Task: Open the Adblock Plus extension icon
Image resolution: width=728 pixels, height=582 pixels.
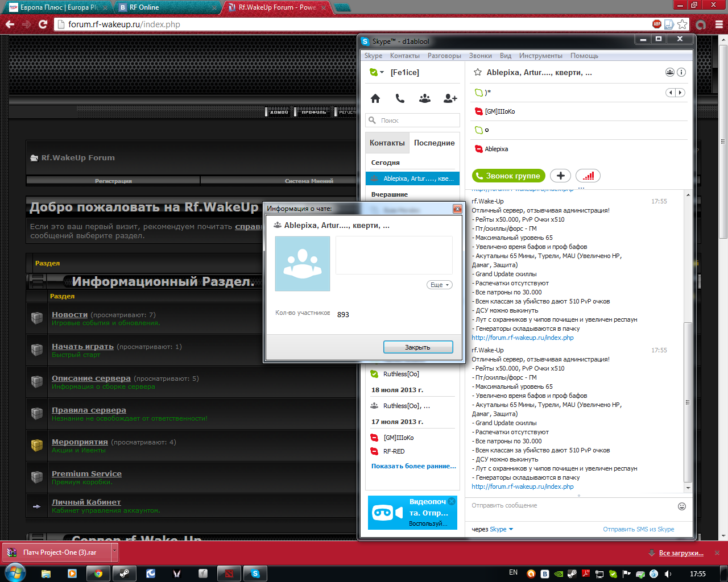Action: tap(657, 24)
